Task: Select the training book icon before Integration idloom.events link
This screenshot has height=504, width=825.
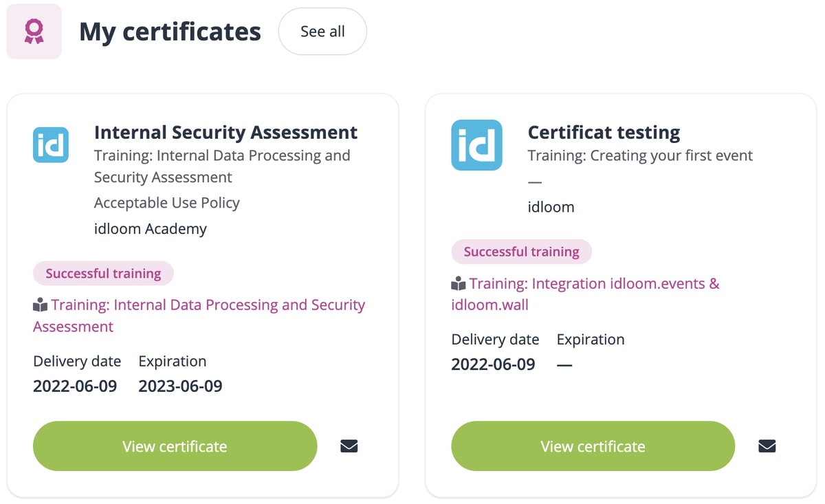Action: coord(459,283)
